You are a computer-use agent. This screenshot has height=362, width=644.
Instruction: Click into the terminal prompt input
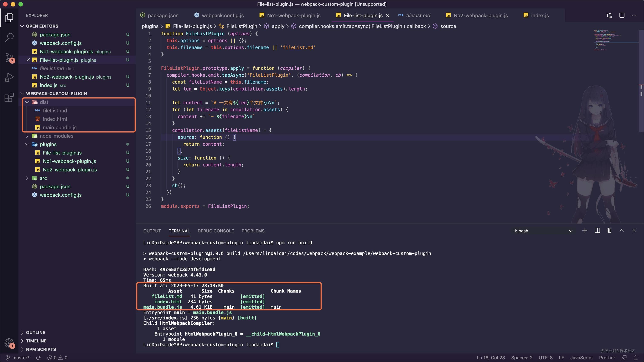click(278, 345)
